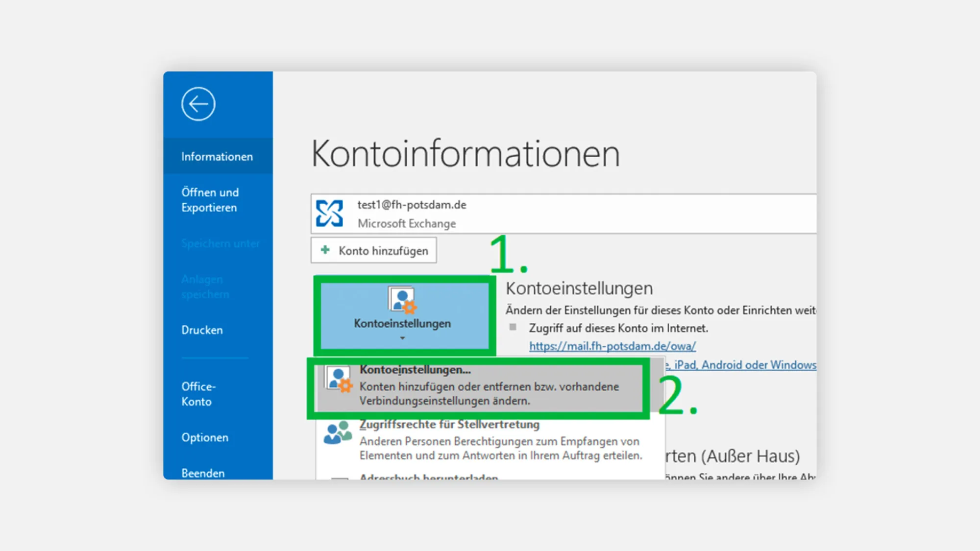This screenshot has height=551, width=980.
Task: Select the Informationen sidebar item
Action: (218, 156)
